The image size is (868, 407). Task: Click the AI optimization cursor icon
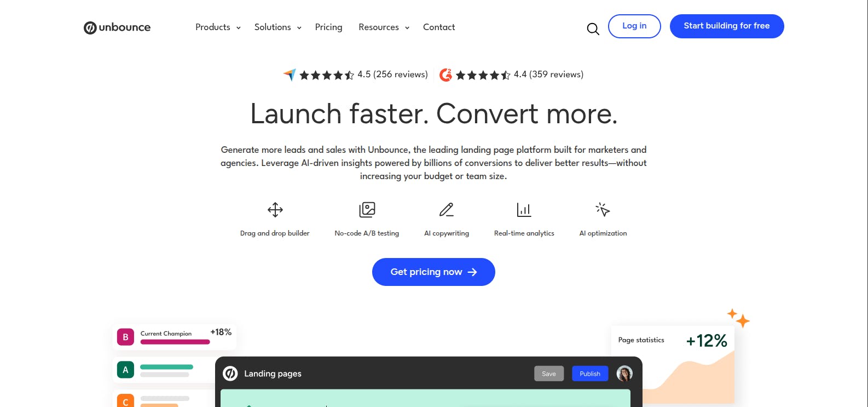click(603, 210)
